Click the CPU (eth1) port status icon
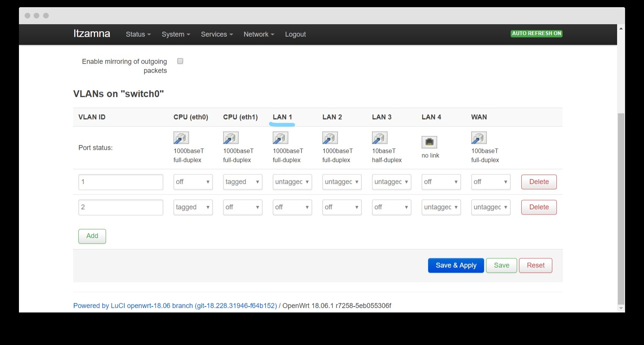This screenshot has width=644, height=345. click(x=231, y=138)
